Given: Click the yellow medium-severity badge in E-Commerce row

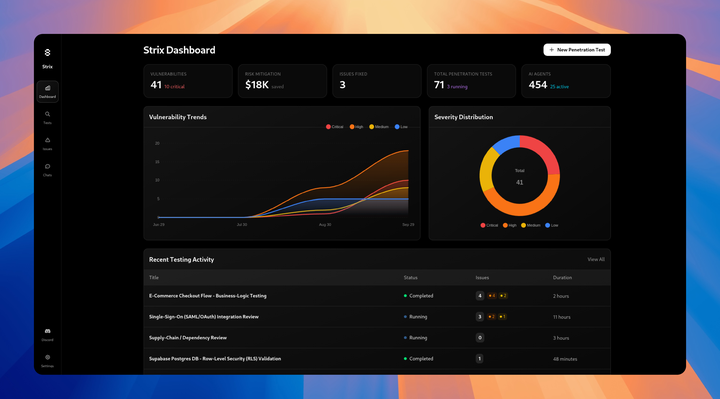Looking at the screenshot, I should click(503, 296).
